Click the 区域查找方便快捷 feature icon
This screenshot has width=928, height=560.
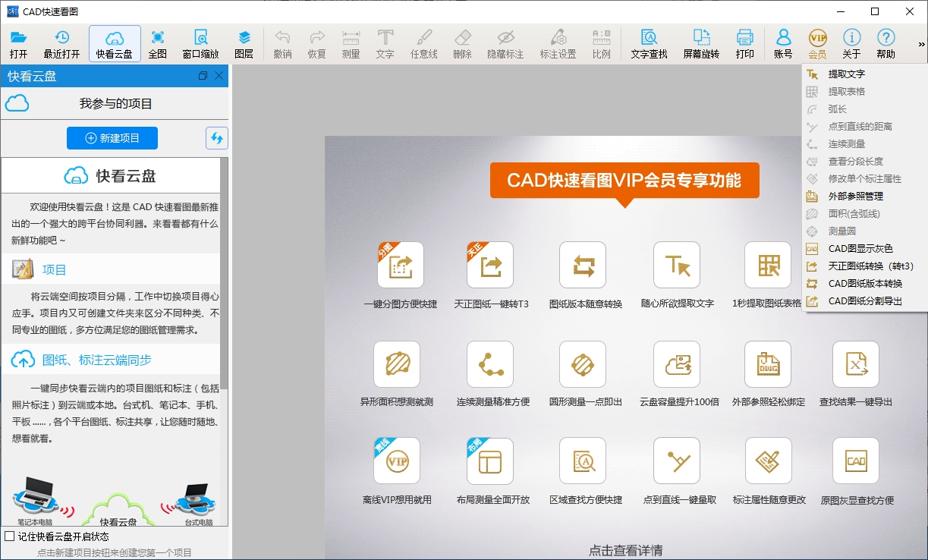pyautogui.click(x=583, y=461)
